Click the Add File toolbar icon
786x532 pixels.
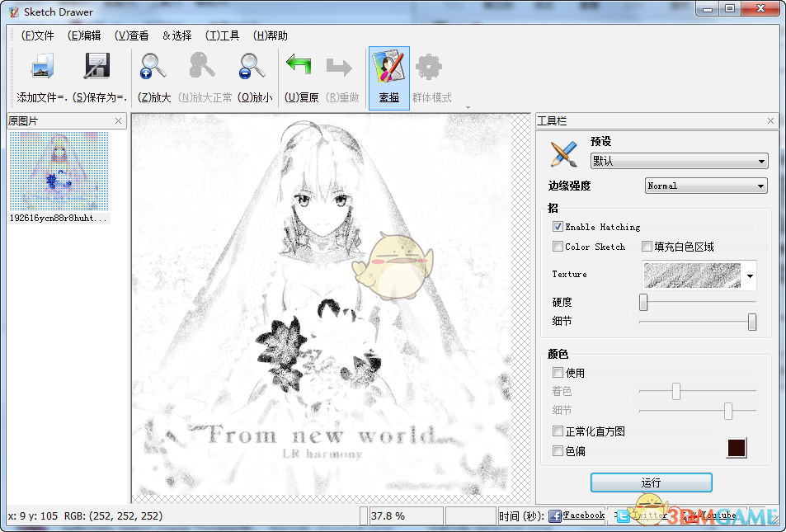point(42,66)
